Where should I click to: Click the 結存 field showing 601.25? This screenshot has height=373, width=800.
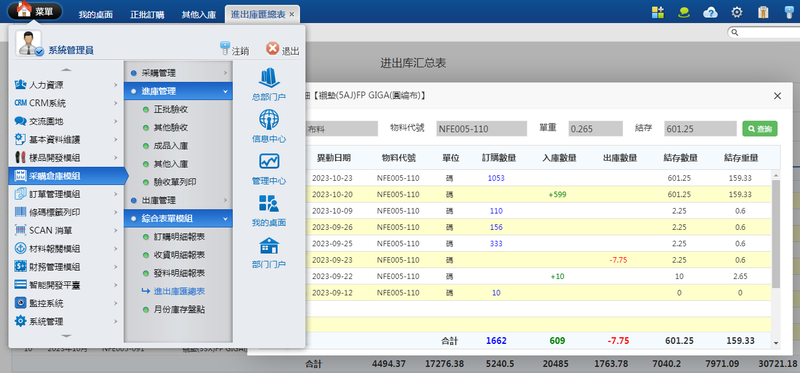pyautogui.click(x=701, y=129)
